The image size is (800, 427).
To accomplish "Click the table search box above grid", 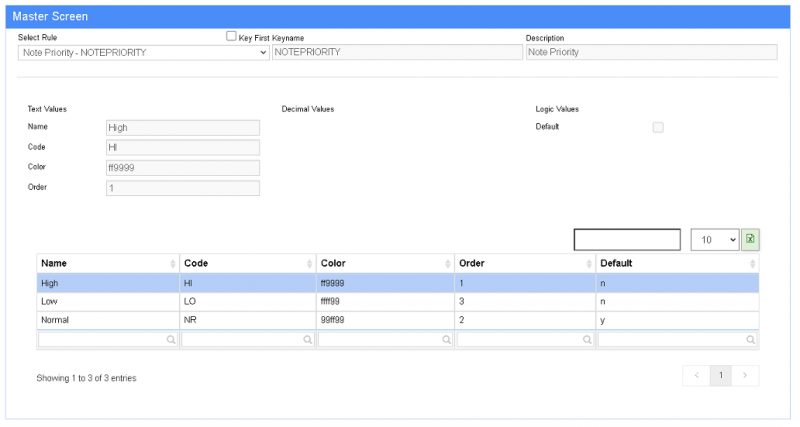I will coord(627,240).
